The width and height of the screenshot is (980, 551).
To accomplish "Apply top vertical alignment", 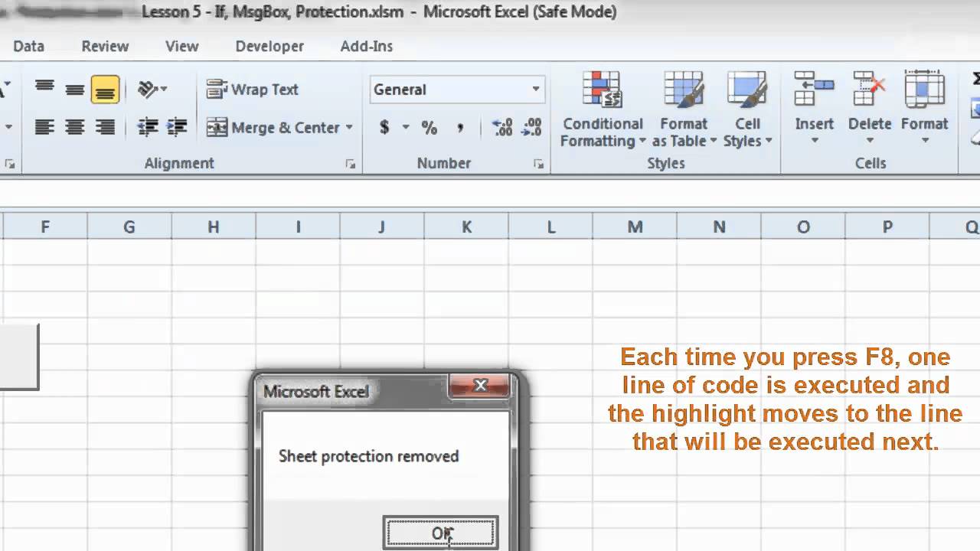I will point(44,89).
